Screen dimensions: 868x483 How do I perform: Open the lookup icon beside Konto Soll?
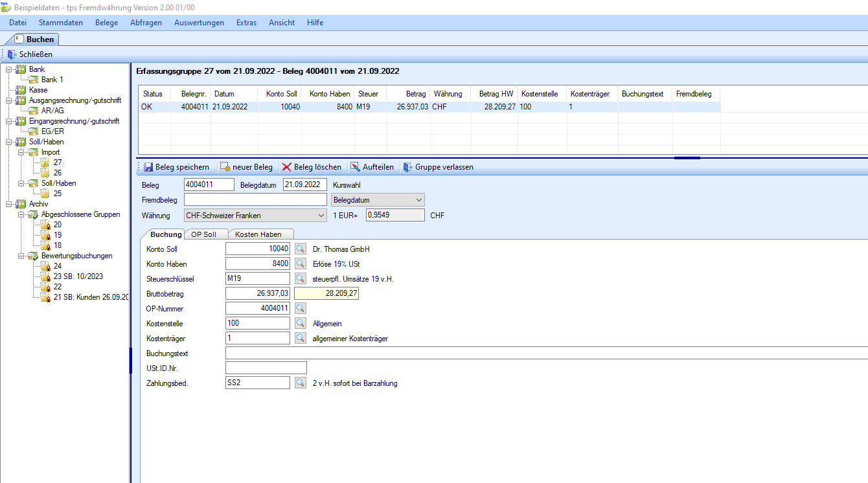point(300,249)
